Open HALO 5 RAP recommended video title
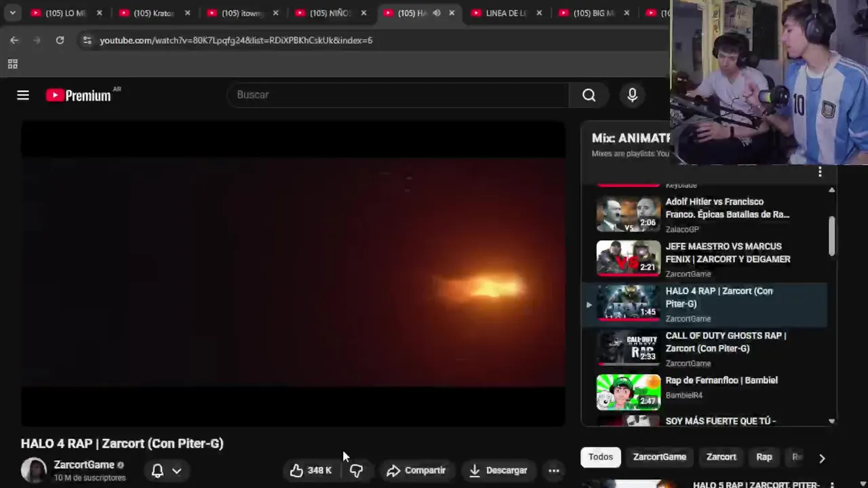This screenshot has height=488, width=868. click(x=756, y=484)
